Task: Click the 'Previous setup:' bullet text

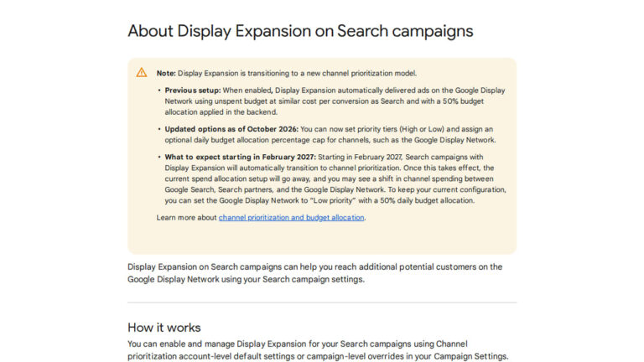Action: 193,90
